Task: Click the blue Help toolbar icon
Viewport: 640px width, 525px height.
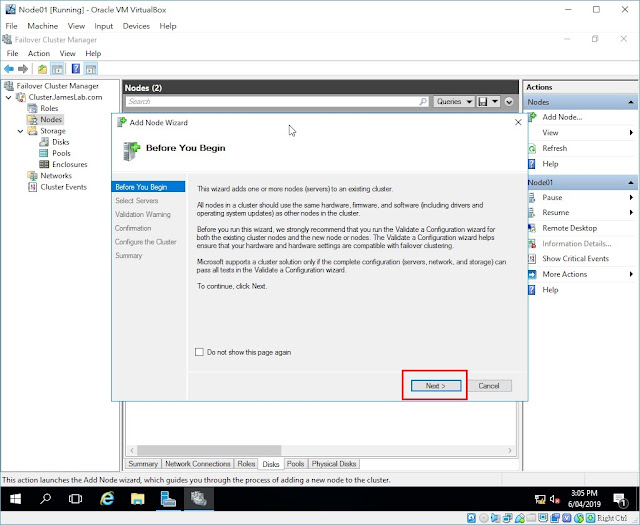Action: [x=76, y=69]
